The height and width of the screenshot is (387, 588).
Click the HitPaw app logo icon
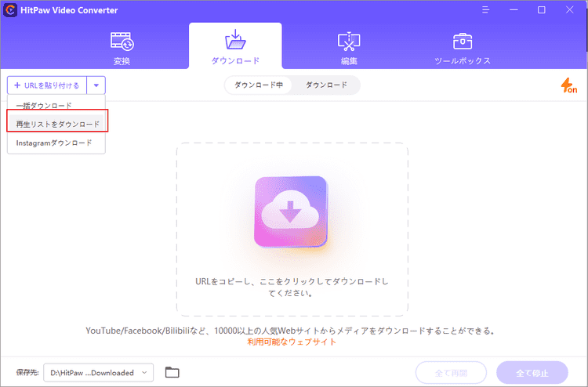(x=10, y=10)
